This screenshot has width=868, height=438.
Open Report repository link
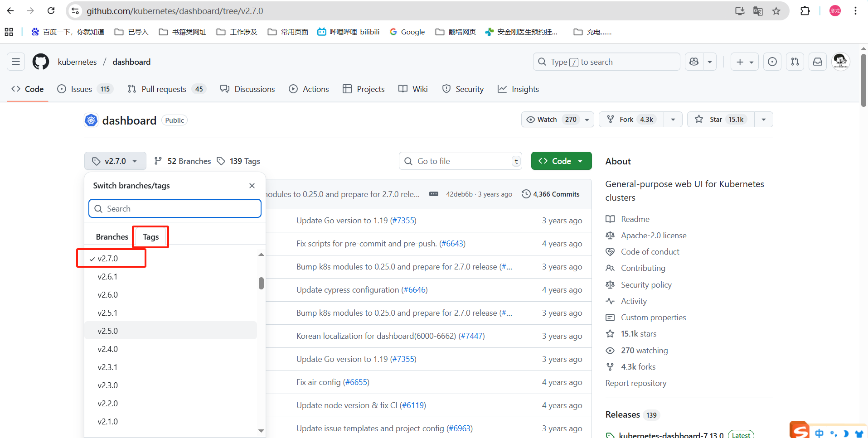(x=636, y=383)
